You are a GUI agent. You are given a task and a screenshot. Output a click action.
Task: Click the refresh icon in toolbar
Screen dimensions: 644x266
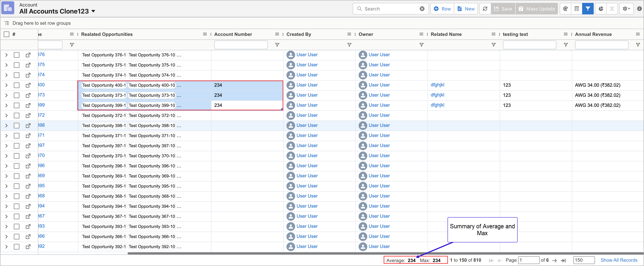(485, 9)
